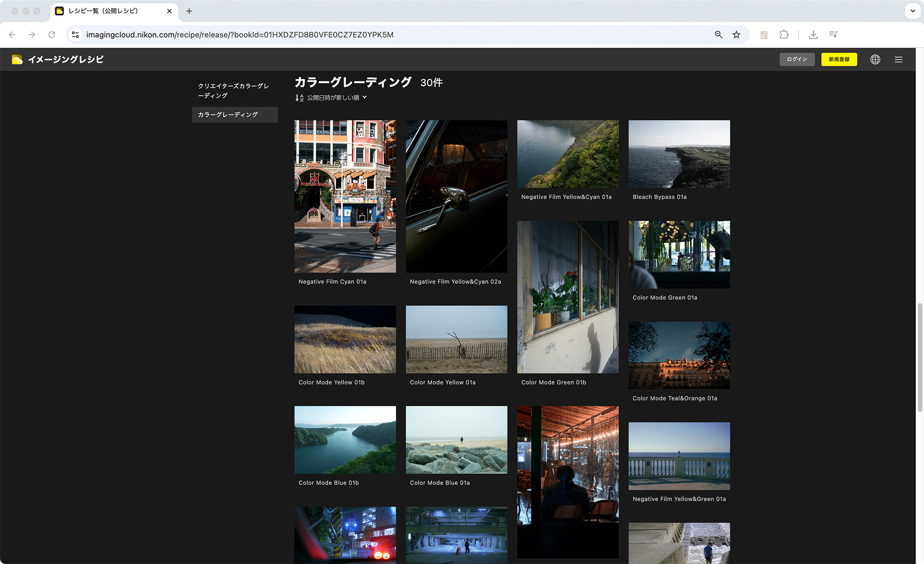Open the downloads icon in the browser toolbar
Viewport: 924px width, 564px height.
click(813, 34)
